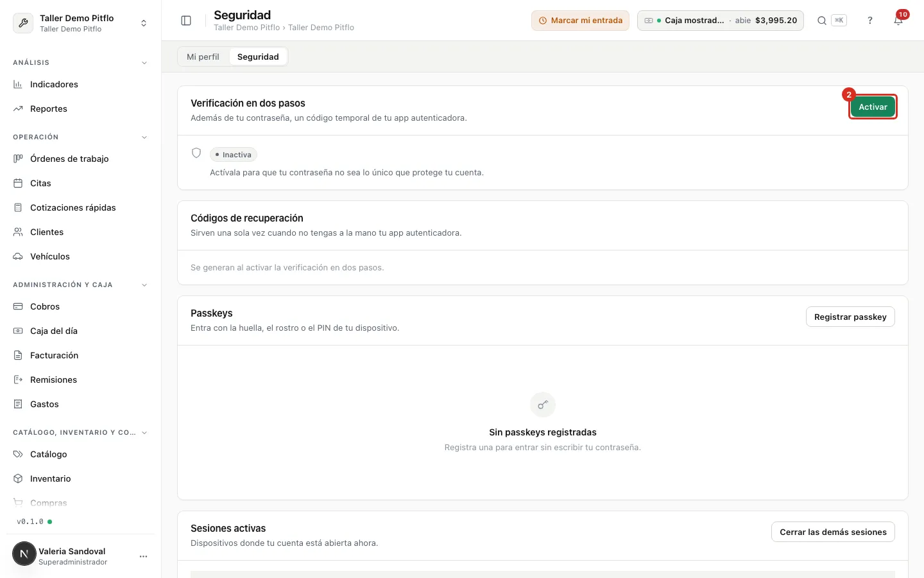Screen dimensions: 924x578
Task: Click the Cobros card icon
Action: pos(18,306)
